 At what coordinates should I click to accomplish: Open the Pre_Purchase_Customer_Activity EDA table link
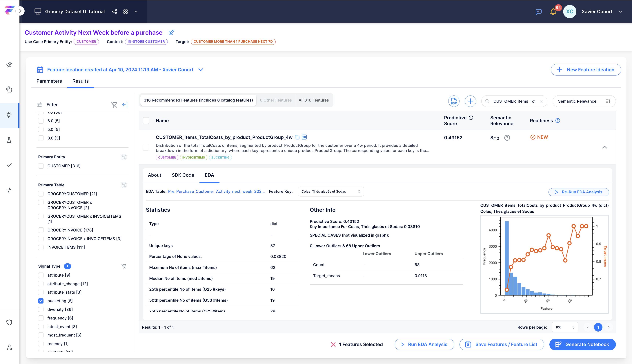click(x=216, y=192)
